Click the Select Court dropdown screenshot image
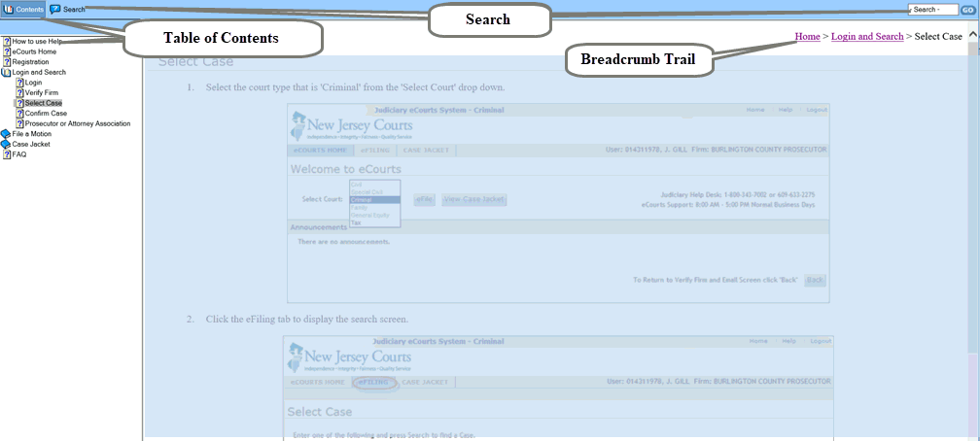Image resolution: width=980 pixels, height=441 pixels. [558, 203]
